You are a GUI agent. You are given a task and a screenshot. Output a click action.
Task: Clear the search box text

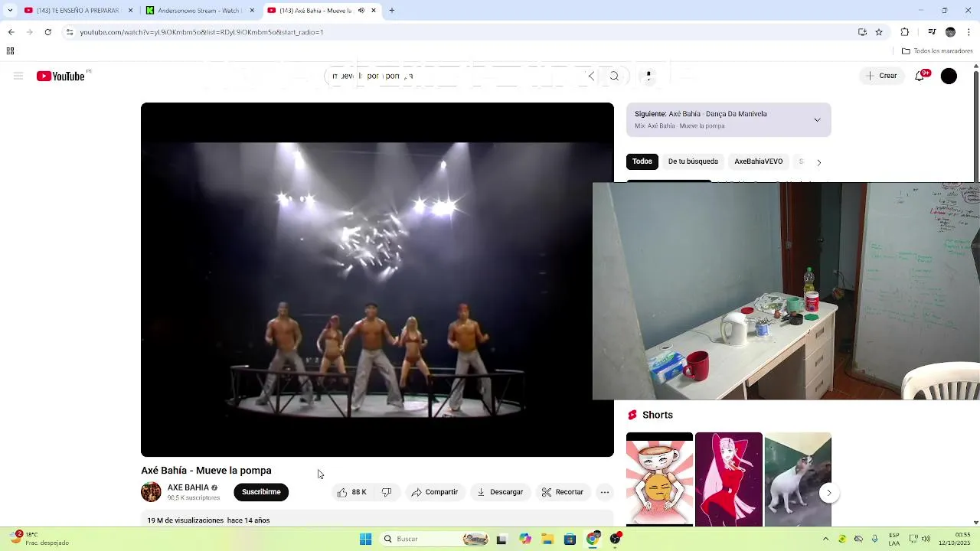(591, 76)
